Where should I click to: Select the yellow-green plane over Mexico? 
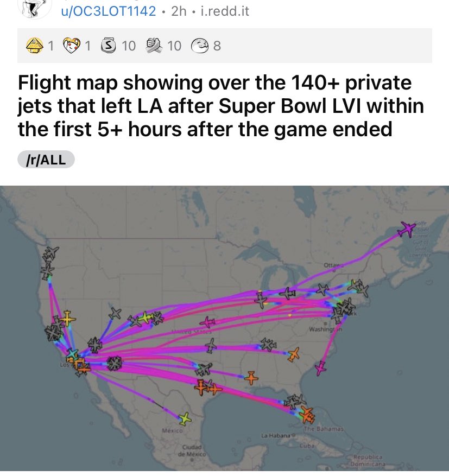pos(185,418)
